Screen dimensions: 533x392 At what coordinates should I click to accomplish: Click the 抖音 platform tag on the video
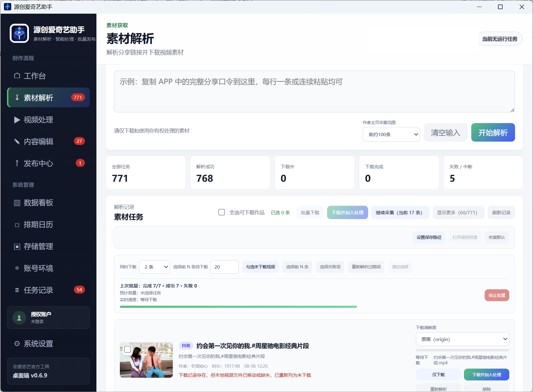[186, 346]
